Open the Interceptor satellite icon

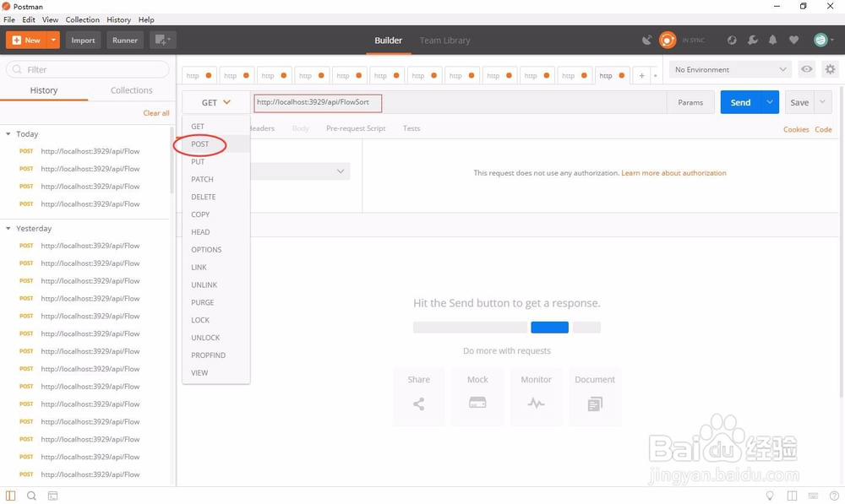[646, 40]
